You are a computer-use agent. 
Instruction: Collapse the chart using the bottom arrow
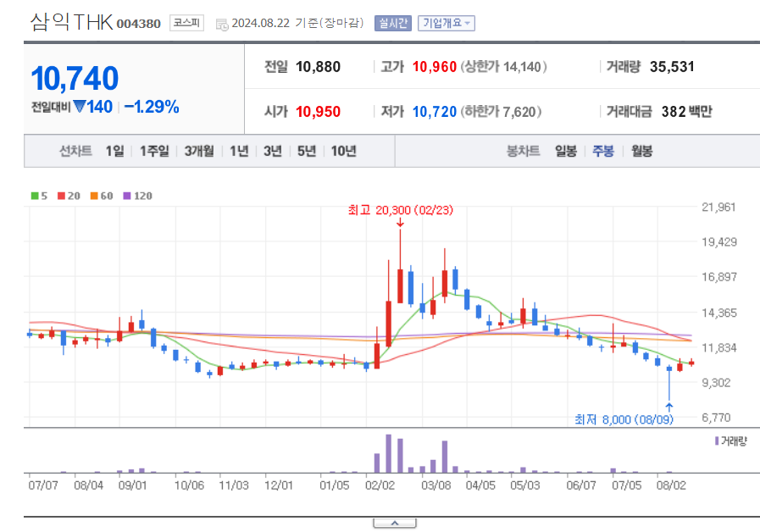coord(394,523)
